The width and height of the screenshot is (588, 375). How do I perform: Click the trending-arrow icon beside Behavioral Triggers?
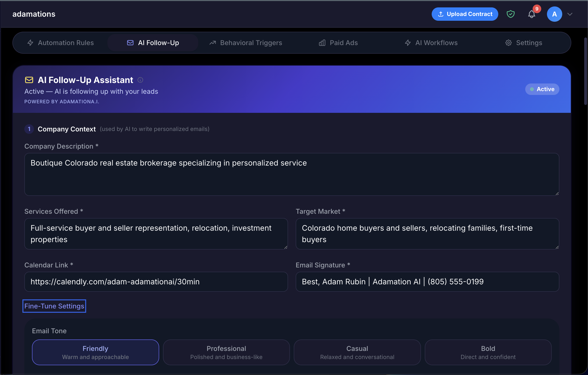coord(212,43)
